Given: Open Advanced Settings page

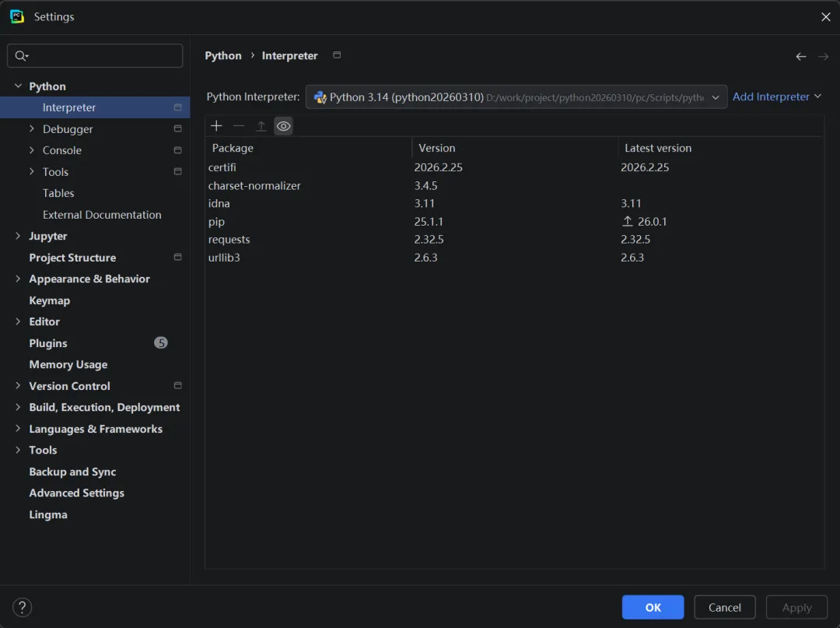Looking at the screenshot, I should (x=95, y=493).
